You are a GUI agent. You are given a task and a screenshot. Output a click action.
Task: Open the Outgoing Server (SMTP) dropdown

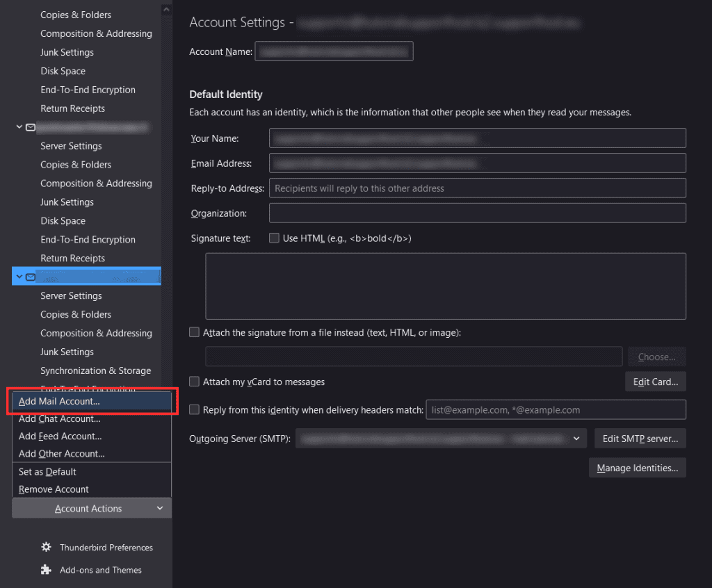point(441,439)
